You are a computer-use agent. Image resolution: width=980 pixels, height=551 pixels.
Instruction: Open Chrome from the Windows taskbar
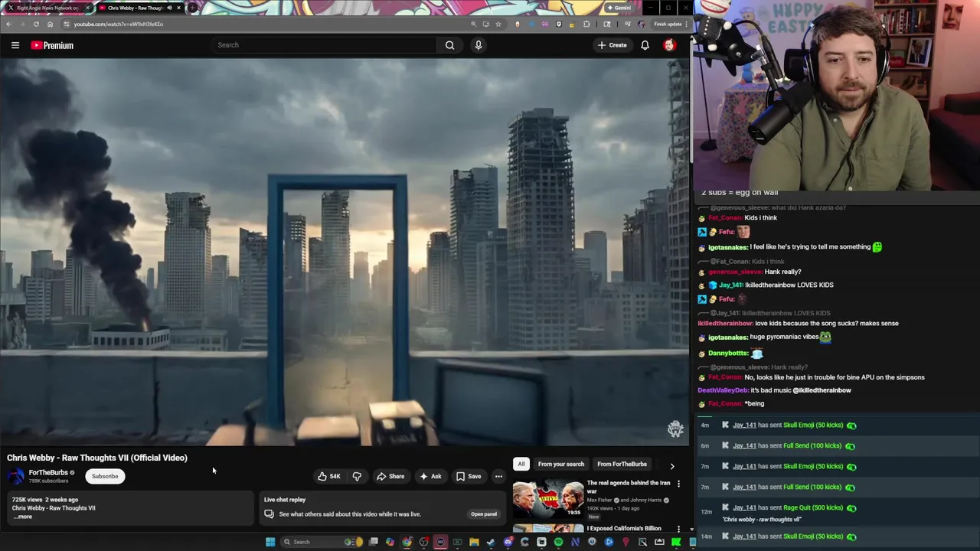pyautogui.click(x=407, y=542)
